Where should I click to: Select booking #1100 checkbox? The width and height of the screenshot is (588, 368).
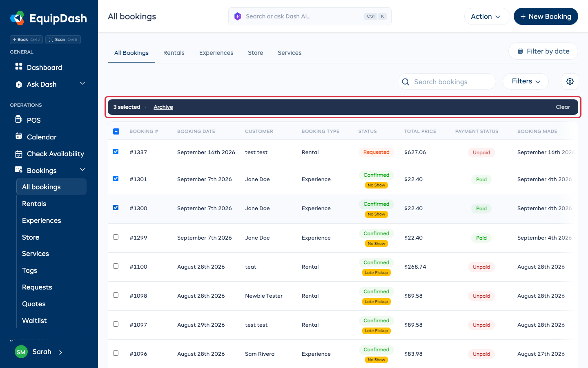[116, 266]
